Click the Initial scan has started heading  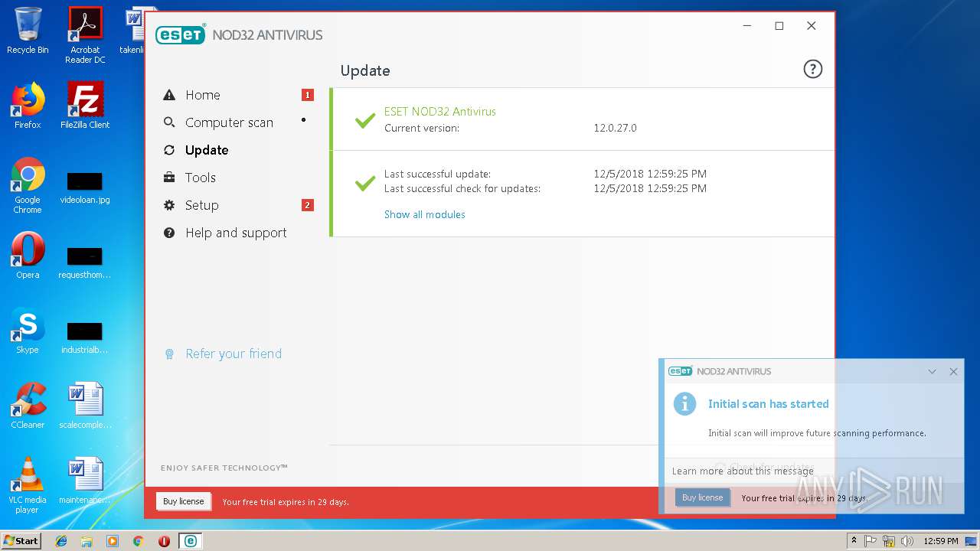click(x=768, y=404)
